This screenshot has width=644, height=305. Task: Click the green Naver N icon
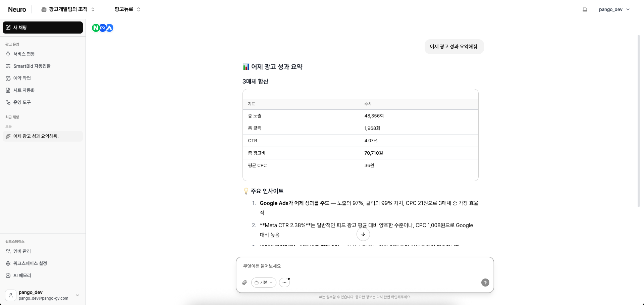96,28
